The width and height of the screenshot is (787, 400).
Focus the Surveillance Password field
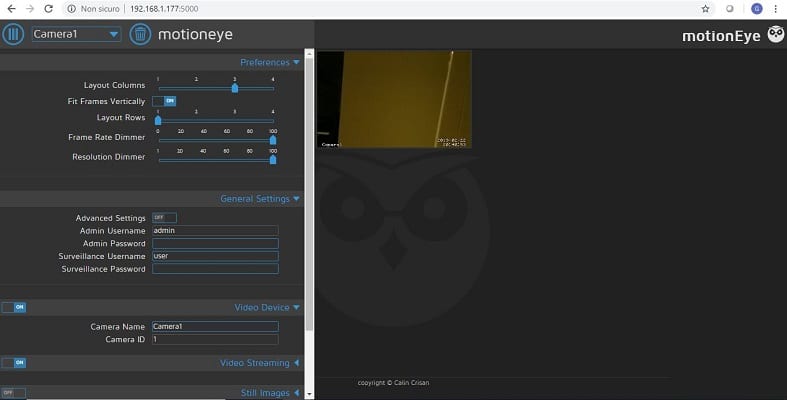tap(215, 269)
